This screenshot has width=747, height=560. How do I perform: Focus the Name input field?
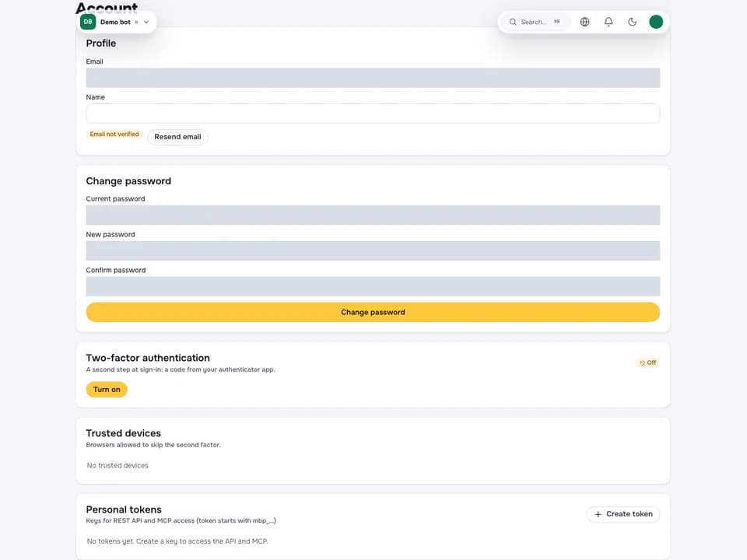[x=373, y=114]
